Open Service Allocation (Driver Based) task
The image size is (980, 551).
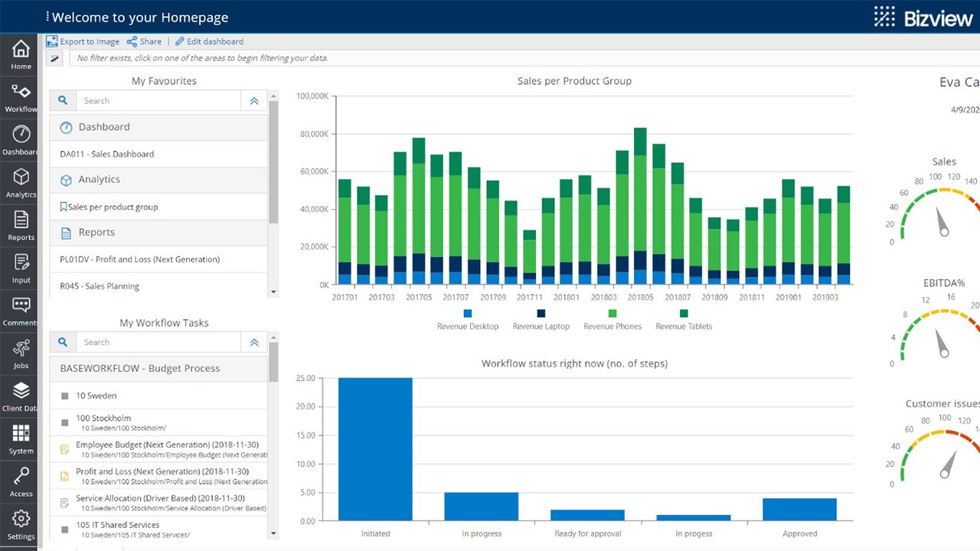pos(158,503)
